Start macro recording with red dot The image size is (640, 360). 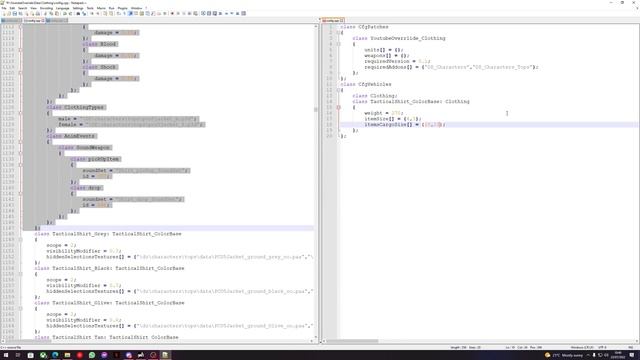(172, 13)
